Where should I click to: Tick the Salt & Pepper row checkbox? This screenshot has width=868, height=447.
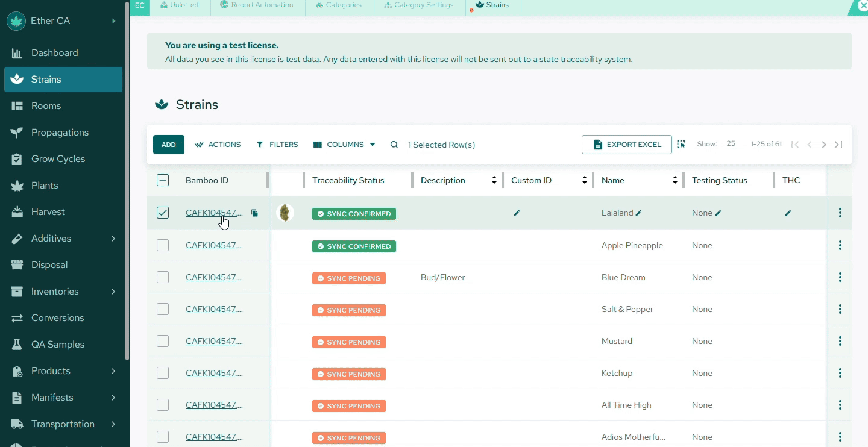click(163, 309)
